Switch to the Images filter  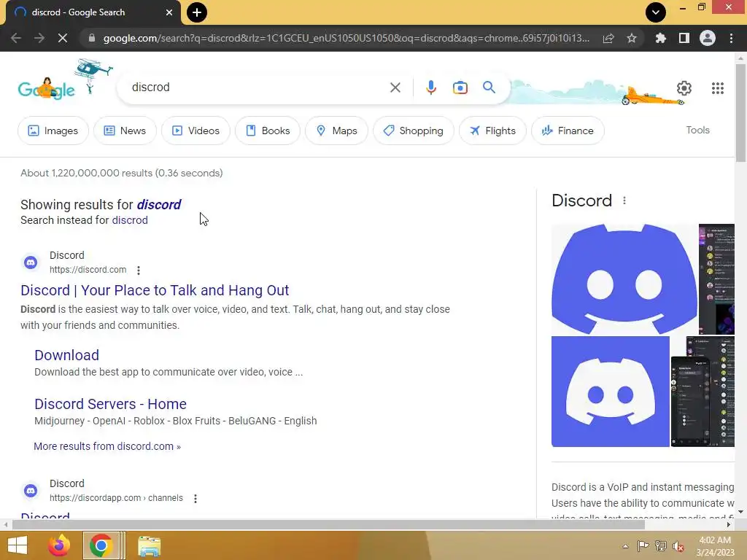[53, 131]
